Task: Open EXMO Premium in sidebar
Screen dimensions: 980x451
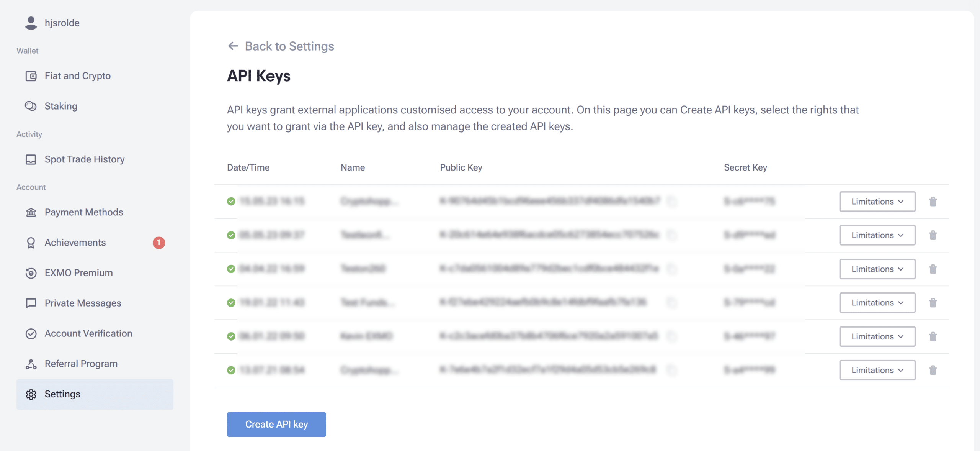Action: [x=79, y=273]
